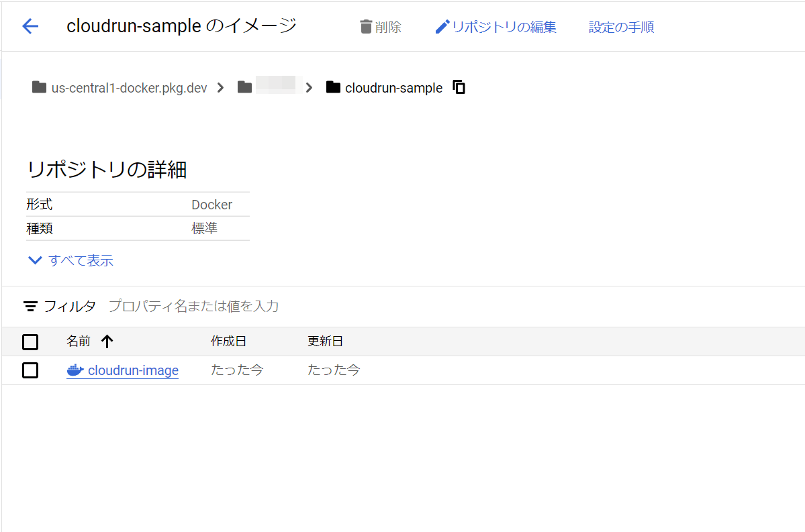Click the folder icon before cloudrun-sample breadcrumb

tap(333, 87)
